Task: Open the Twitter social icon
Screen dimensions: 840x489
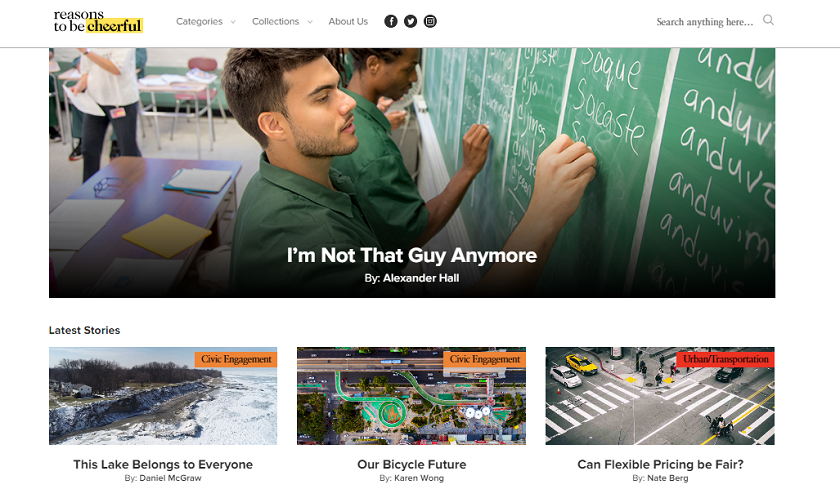Action: (x=410, y=21)
